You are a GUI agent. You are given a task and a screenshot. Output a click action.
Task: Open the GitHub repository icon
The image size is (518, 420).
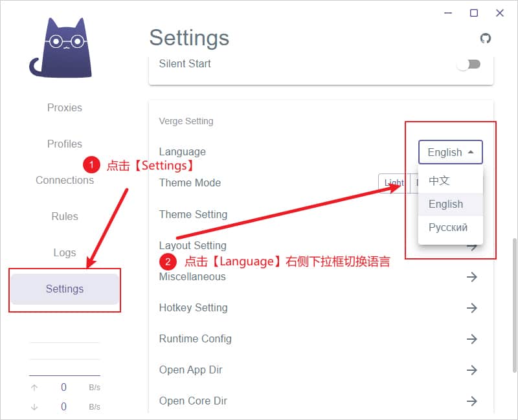tap(486, 39)
